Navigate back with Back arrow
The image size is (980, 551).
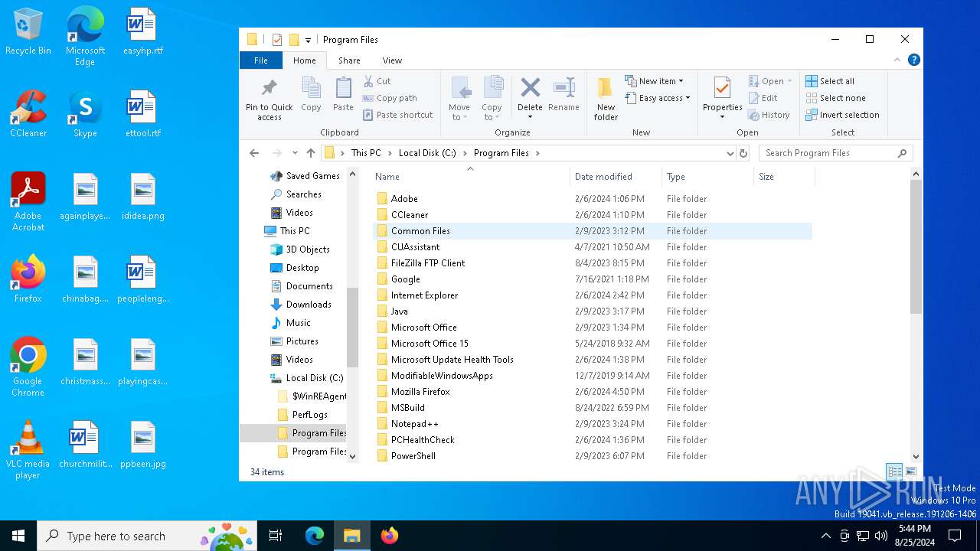[x=255, y=153]
